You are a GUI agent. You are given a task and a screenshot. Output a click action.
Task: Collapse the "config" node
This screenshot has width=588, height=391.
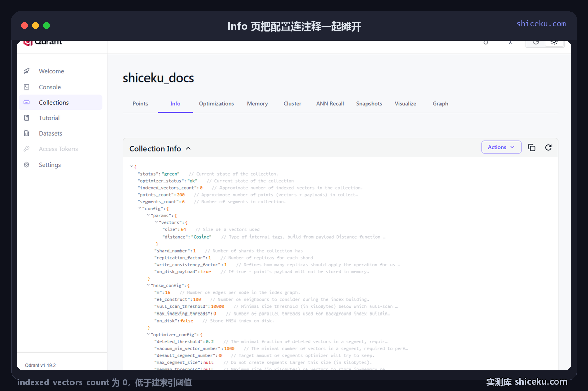pos(140,208)
